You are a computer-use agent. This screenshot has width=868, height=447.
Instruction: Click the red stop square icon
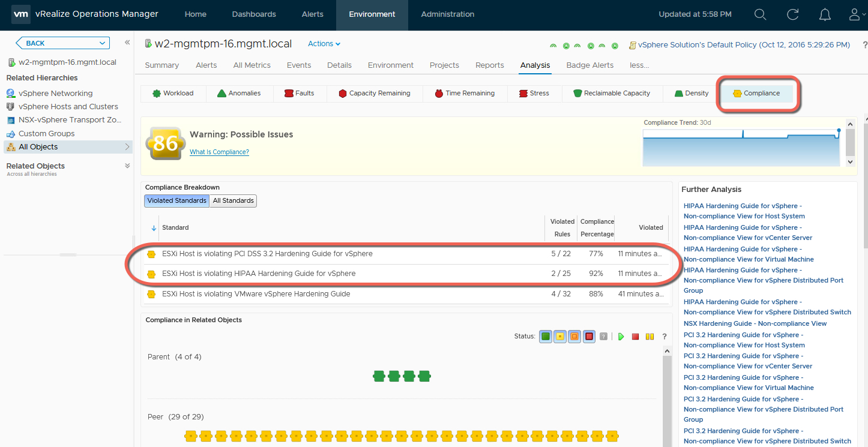click(x=635, y=337)
